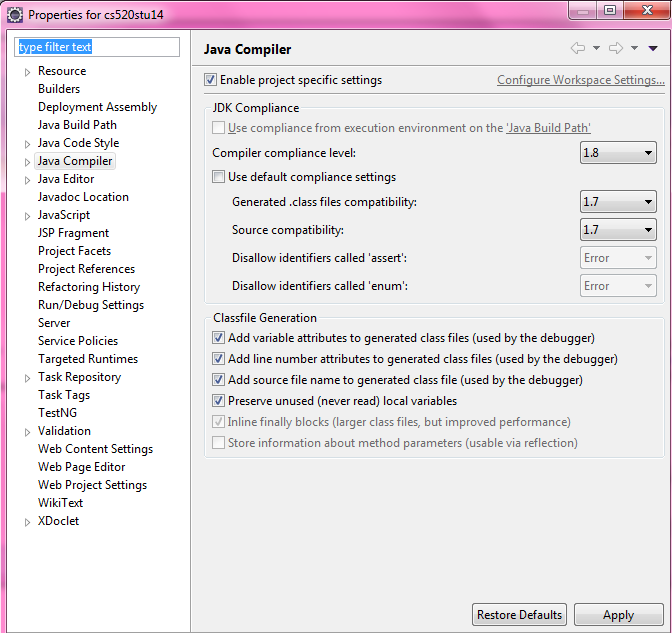Expand the Validation tree node

click(28, 431)
